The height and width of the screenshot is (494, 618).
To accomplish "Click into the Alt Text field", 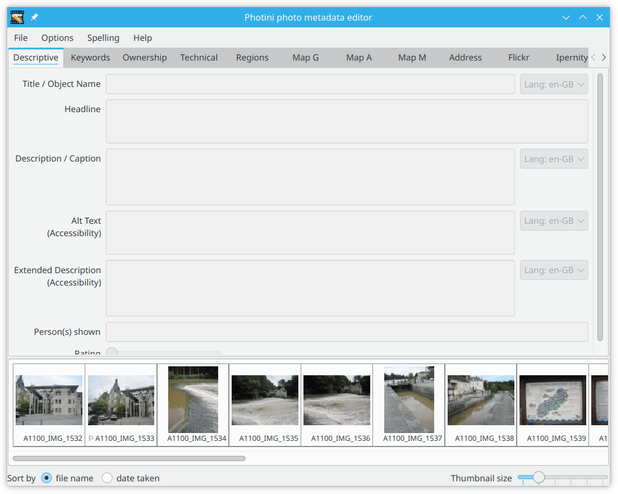I will (x=310, y=233).
